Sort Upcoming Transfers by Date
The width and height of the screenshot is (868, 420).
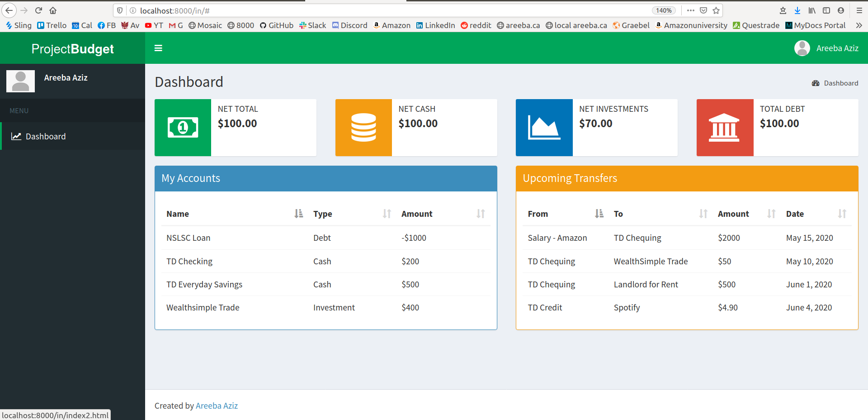816,214
